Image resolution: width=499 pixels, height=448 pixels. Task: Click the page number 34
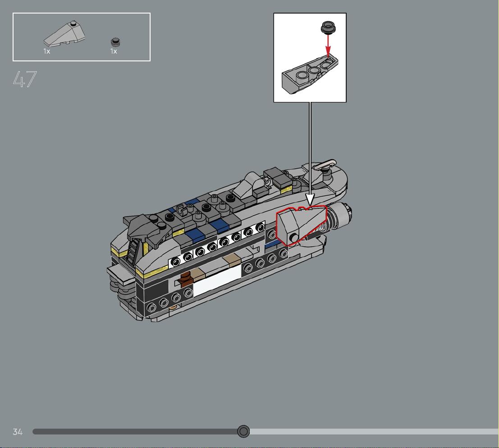(18, 431)
